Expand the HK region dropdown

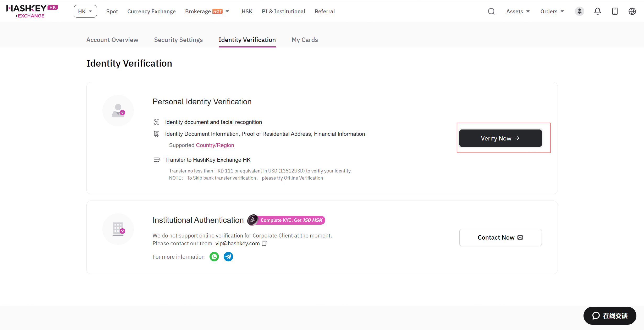(x=85, y=11)
